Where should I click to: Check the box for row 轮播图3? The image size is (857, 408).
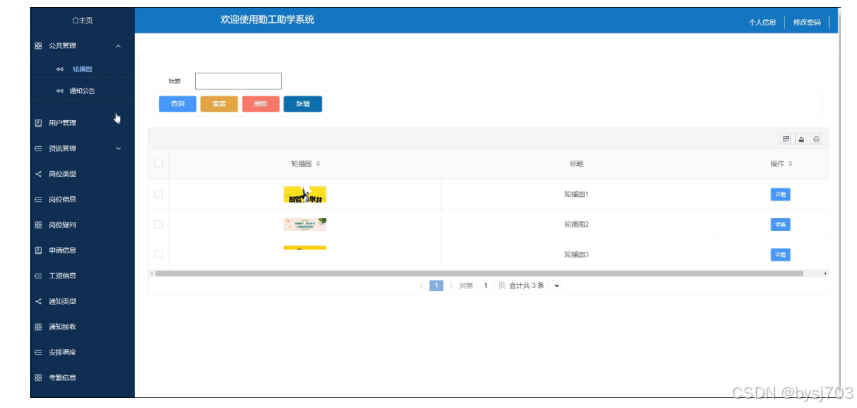(159, 254)
